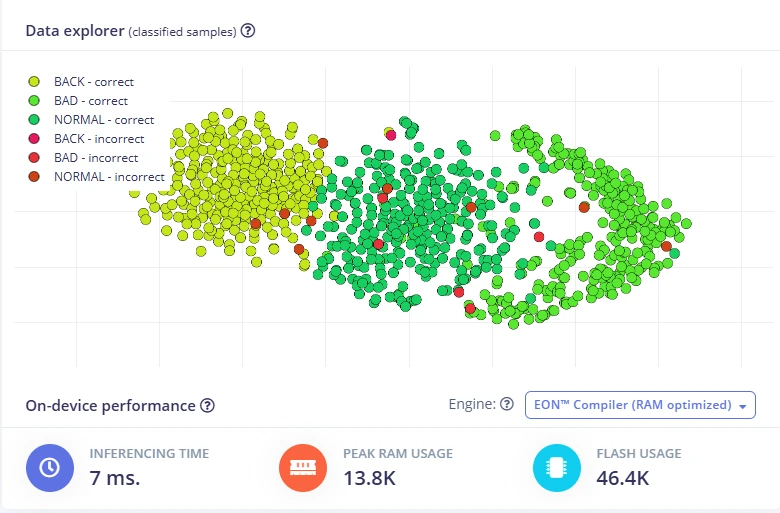
Task: Click the 13.8K peak RAM value
Action: [x=370, y=478]
